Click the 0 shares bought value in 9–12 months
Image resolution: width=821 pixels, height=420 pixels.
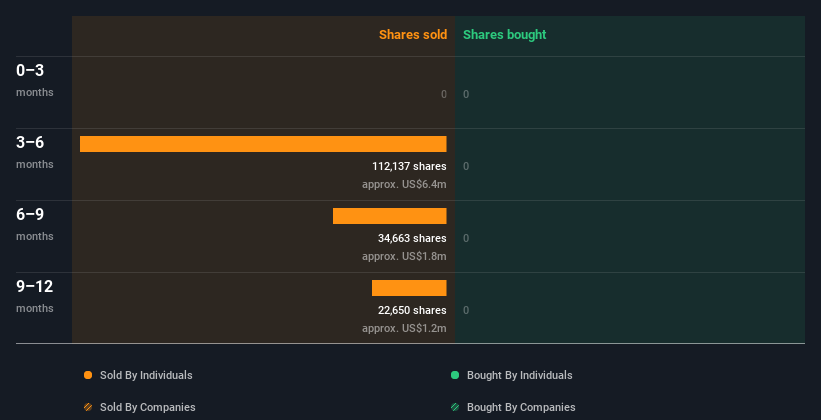click(x=466, y=310)
